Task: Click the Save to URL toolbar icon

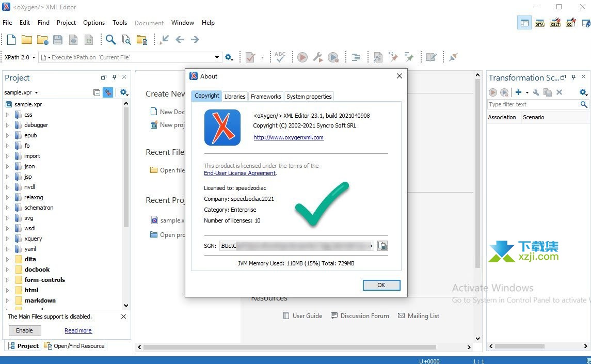Action: tap(73, 40)
